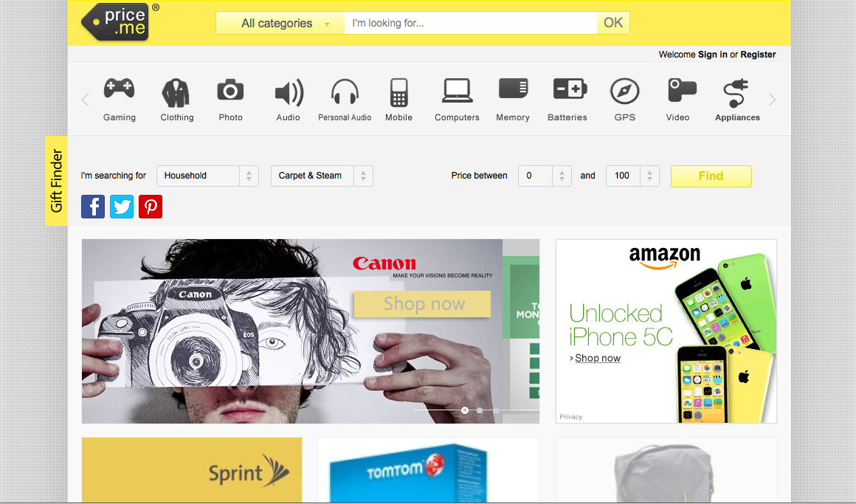Open the Carpet & Steam subcategory select
Image resolution: width=856 pixels, height=504 pixels.
point(322,176)
